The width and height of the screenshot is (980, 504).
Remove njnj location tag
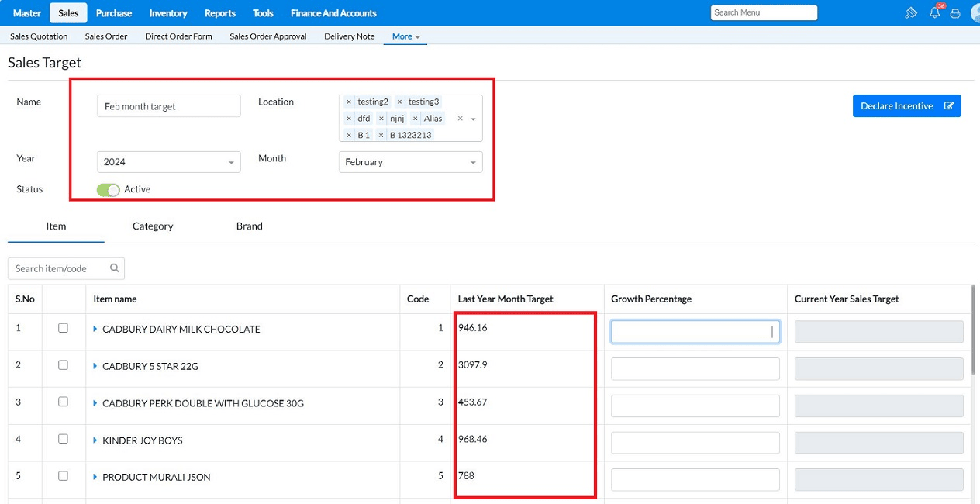point(381,119)
